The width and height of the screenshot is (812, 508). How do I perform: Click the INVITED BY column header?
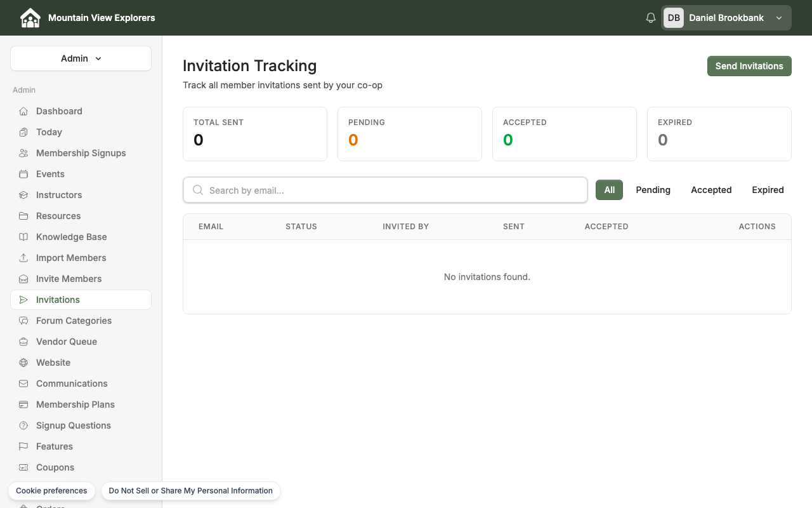pos(406,227)
